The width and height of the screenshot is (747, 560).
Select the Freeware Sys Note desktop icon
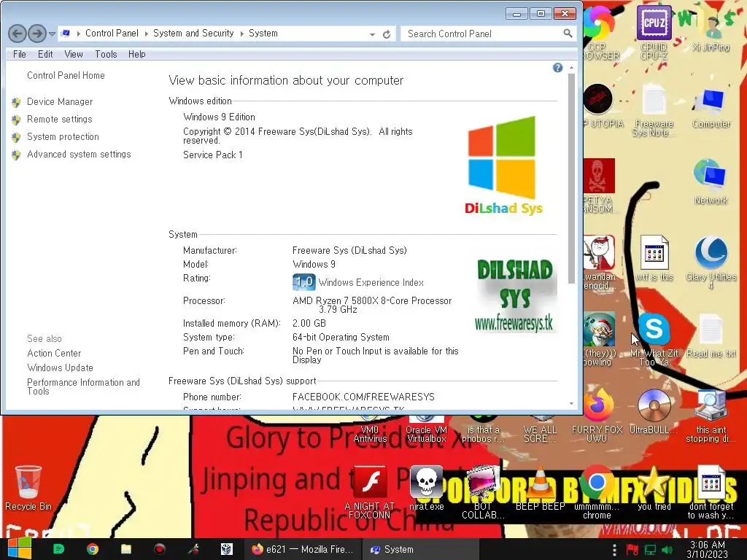(654, 111)
